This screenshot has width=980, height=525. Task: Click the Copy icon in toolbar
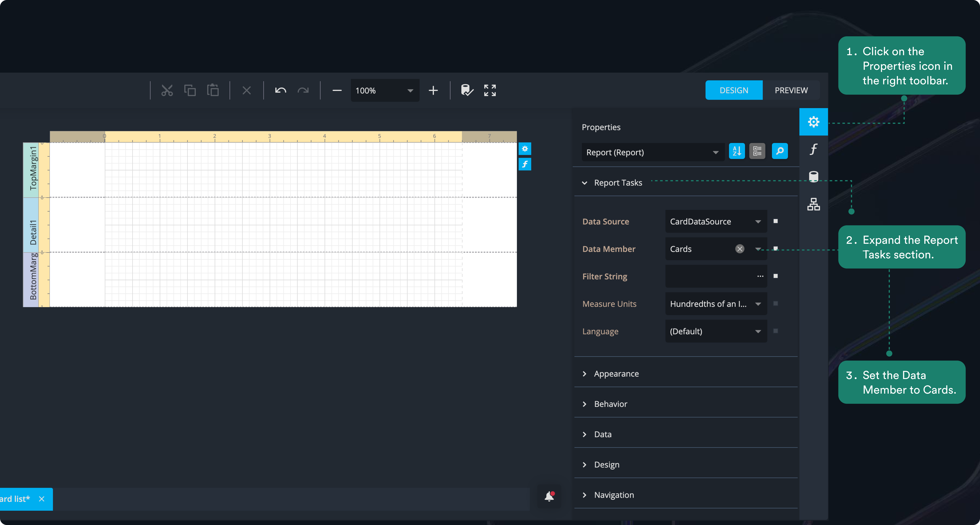190,91
